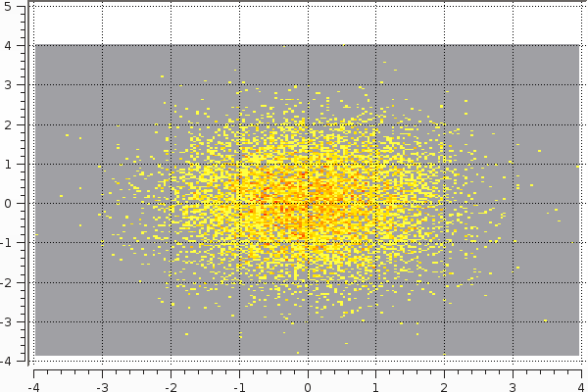This screenshot has width=588, height=392.
Task: Click the y-axis tick label -2
Action: click(19, 282)
